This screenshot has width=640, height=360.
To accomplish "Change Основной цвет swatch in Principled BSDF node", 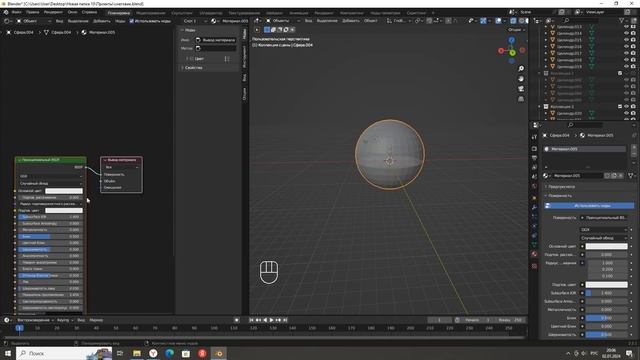I will click(x=64, y=191).
